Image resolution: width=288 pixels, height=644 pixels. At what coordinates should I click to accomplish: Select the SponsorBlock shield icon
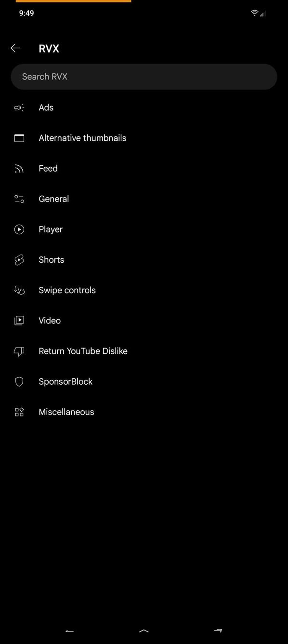(19, 381)
